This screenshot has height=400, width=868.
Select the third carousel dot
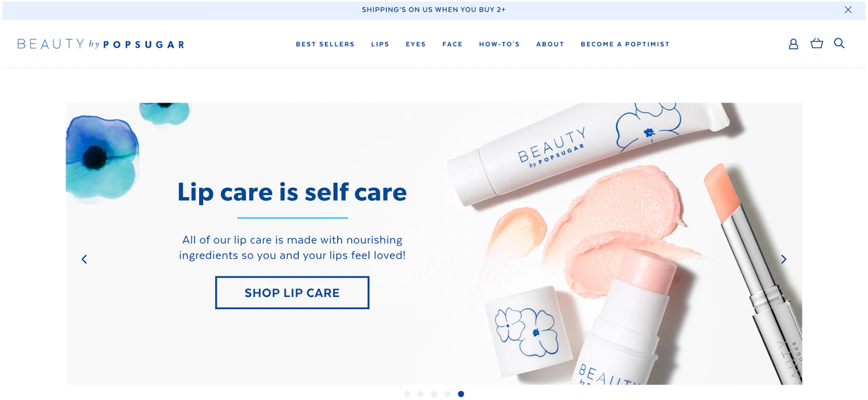434,394
